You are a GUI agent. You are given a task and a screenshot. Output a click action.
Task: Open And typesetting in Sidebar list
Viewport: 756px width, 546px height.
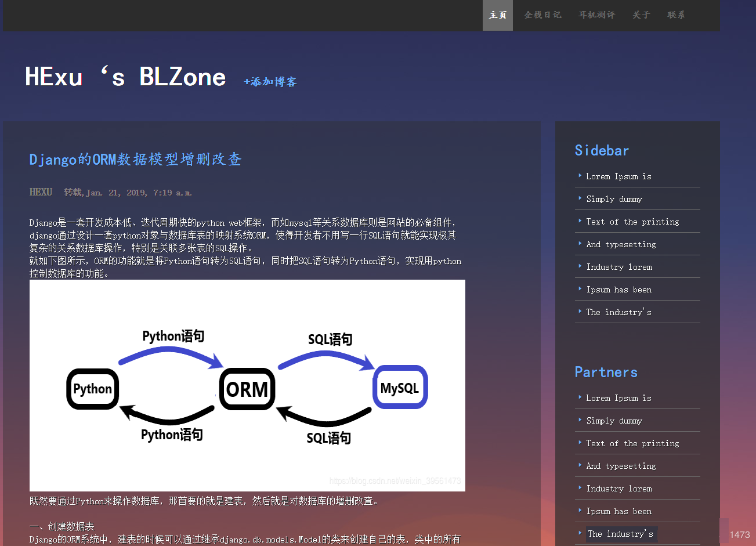621,244
